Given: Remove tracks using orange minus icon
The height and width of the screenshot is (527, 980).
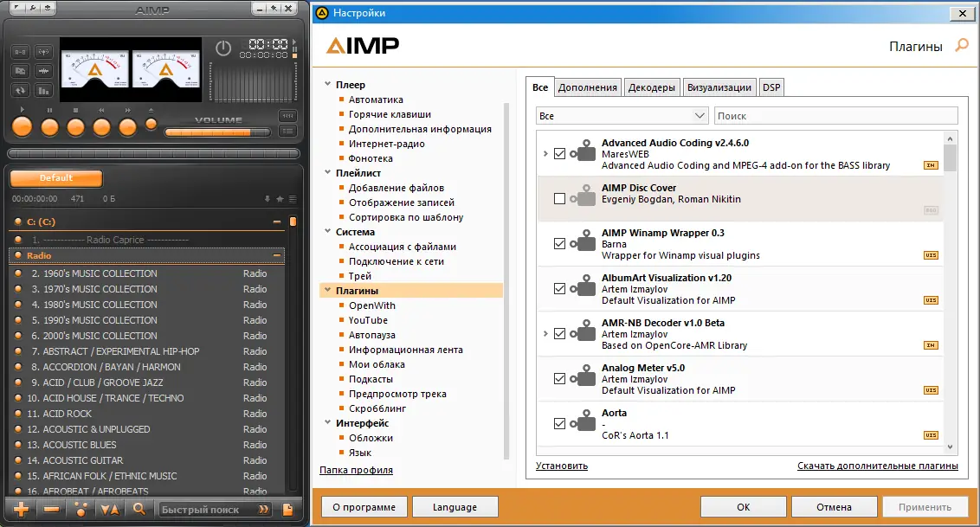Looking at the screenshot, I should [x=51, y=510].
